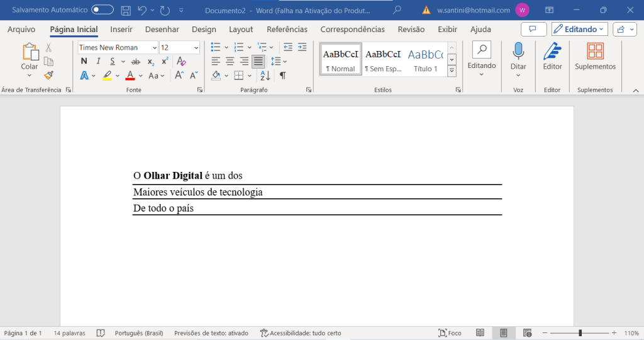Expand the Times New Roman font dropdown
The image size is (644, 340).
coord(154,48)
